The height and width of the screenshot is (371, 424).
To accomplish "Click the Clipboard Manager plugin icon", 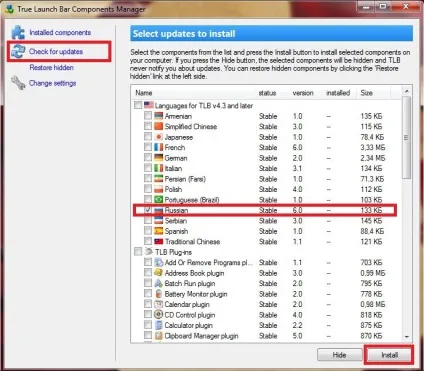I will (x=159, y=336).
